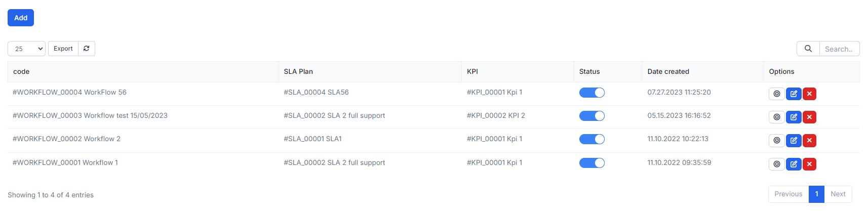View details of WORKFLOW_00001 row
Image resolution: width=868 pixels, height=213 pixels.
pyautogui.click(x=776, y=164)
